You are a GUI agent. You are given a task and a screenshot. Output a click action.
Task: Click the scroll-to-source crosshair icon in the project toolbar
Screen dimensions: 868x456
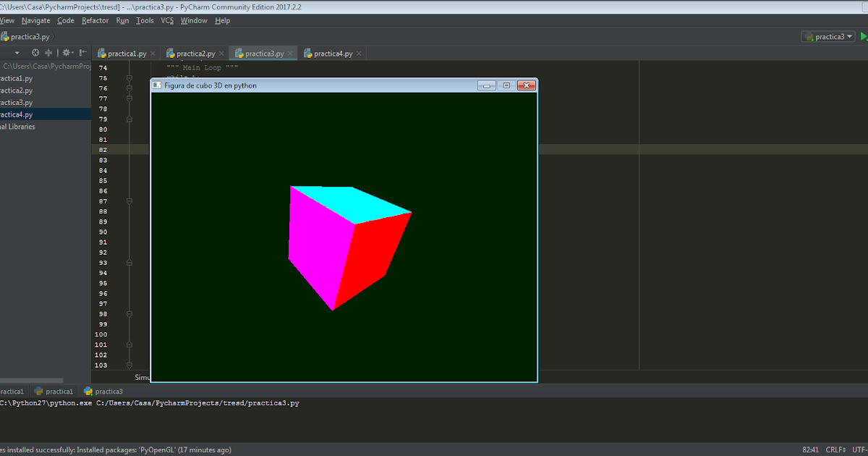(x=35, y=52)
